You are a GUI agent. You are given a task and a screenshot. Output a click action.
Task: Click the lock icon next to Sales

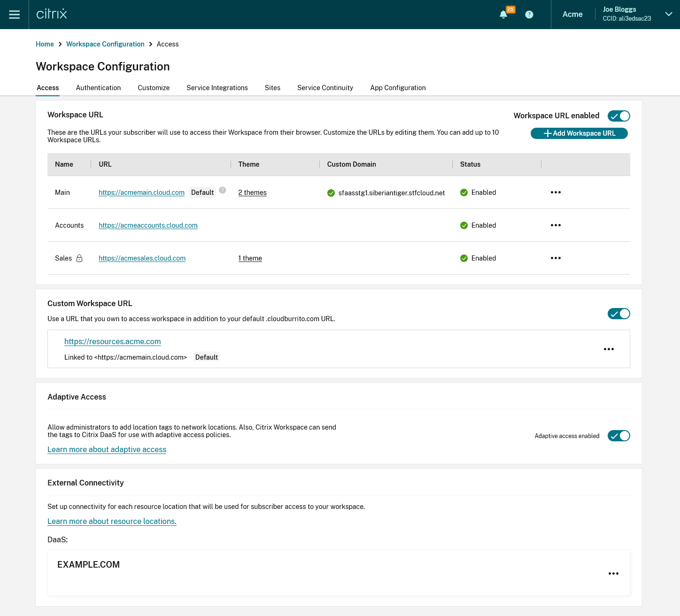pos(79,258)
